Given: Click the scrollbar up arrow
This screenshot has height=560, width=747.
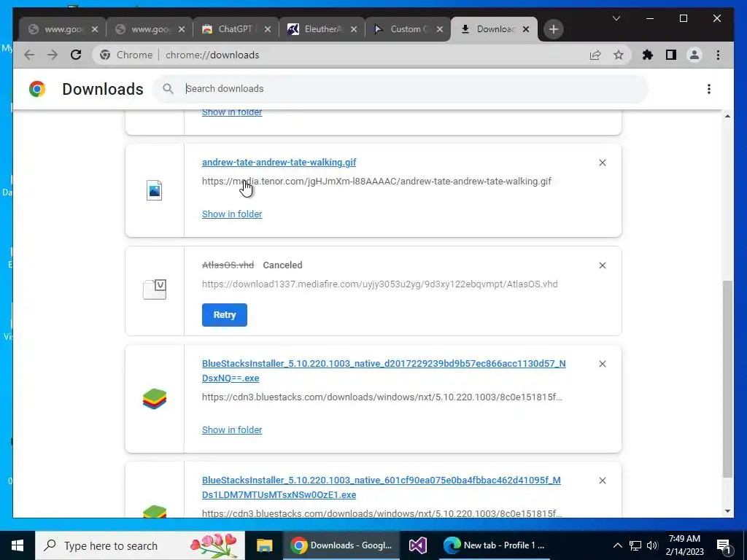Looking at the screenshot, I should tap(727, 116).
